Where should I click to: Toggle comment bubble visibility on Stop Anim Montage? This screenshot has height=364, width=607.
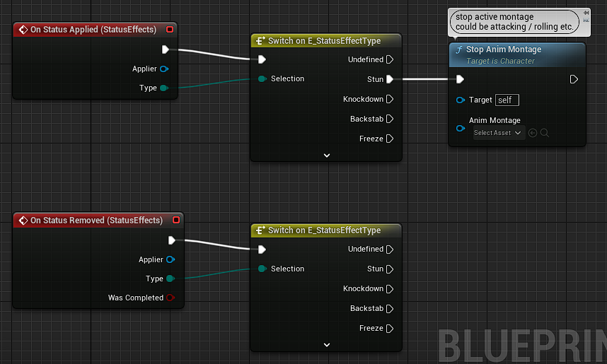coord(586,20)
